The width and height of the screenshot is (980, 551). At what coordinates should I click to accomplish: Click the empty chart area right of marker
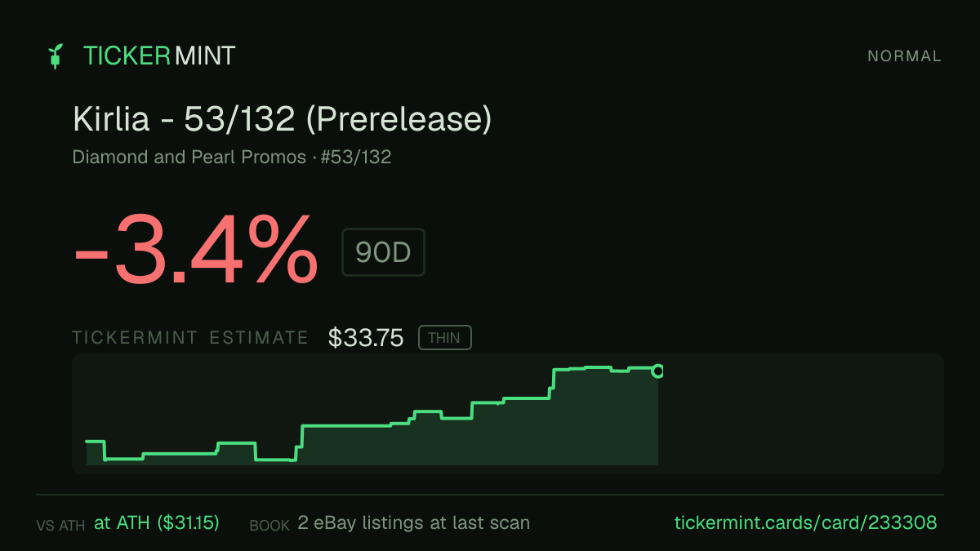pyautogui.click(x=800, y=414)
